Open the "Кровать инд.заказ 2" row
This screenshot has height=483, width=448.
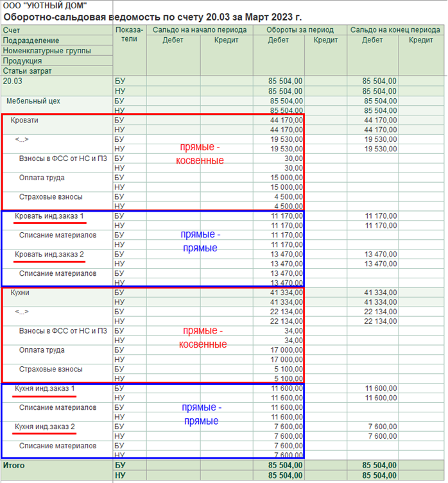coord(49,254)
